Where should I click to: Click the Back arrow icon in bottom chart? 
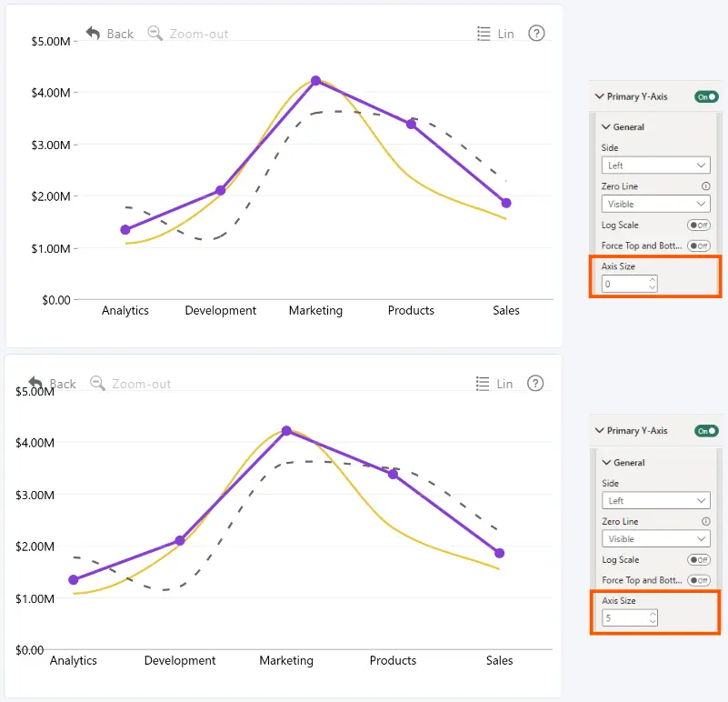pos(35,383)
